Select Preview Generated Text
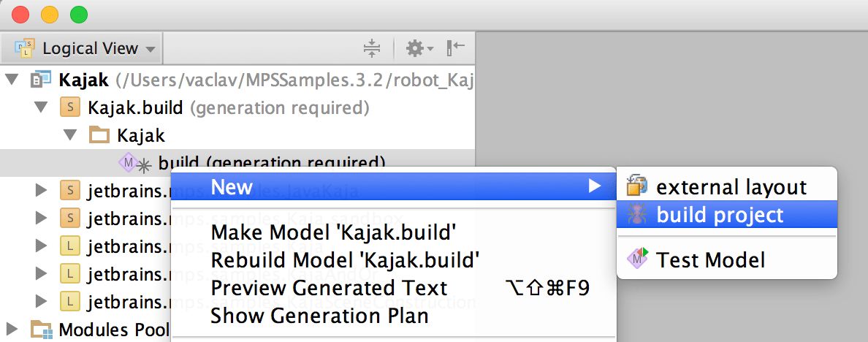 [329, 288]
